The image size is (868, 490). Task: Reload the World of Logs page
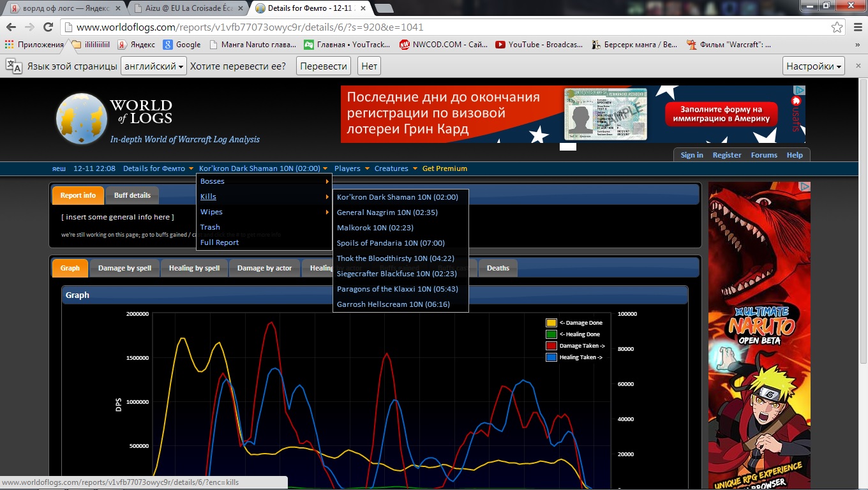click(48, 27)
